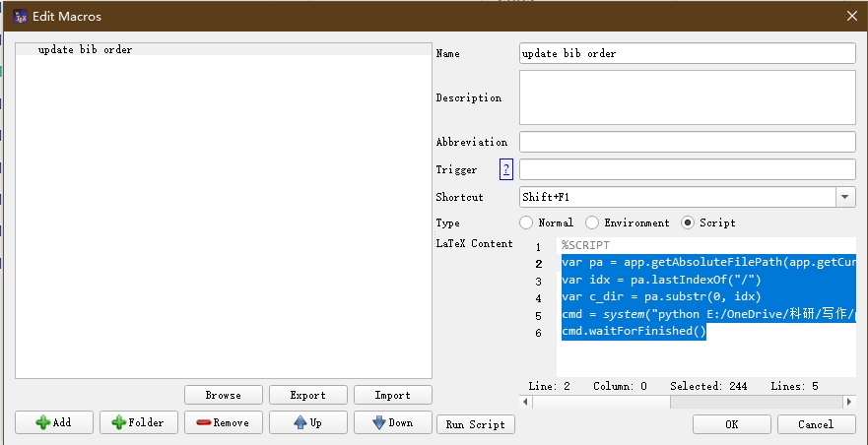The height and width of the screenshot is (445, 868).
Task: Click the Run Script button
Action: point(476,424)
